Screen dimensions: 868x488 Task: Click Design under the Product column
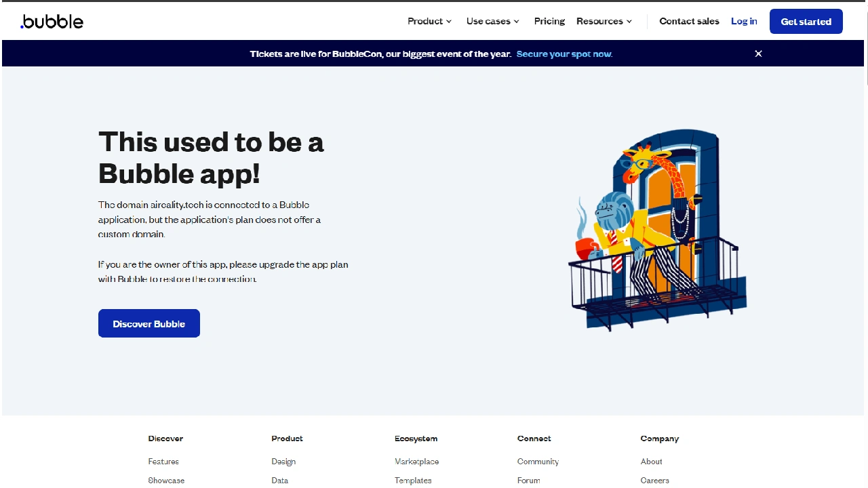coord(283,461)
